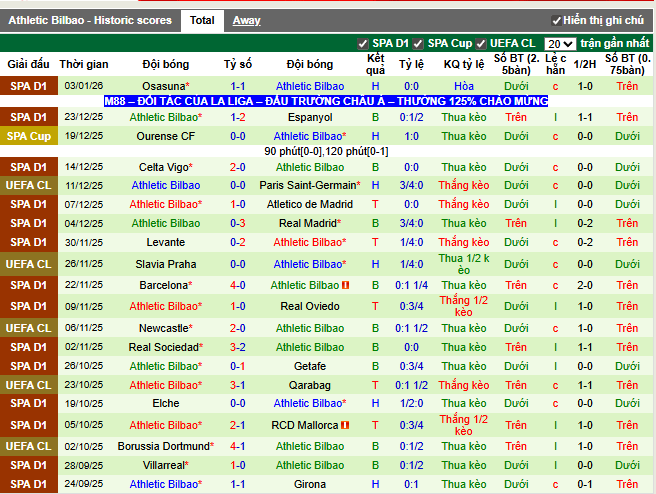Open Real Madrid team link
Screen dimensions: 656x494
coord(310,223)
